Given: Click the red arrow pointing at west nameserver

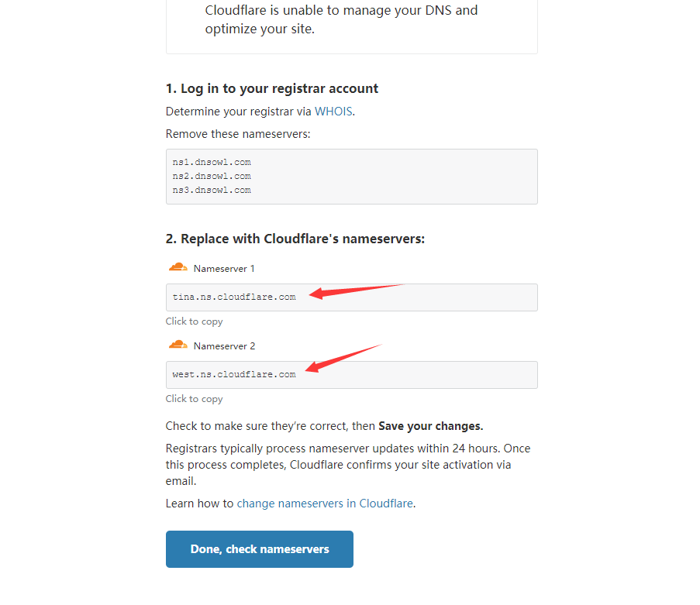Looking at the screenshot, I should click(x=343, y=358).
